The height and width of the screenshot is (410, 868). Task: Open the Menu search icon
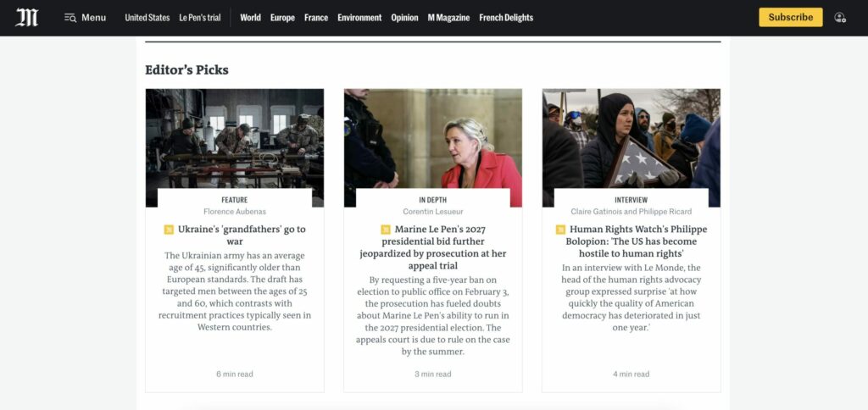point(70,18)
